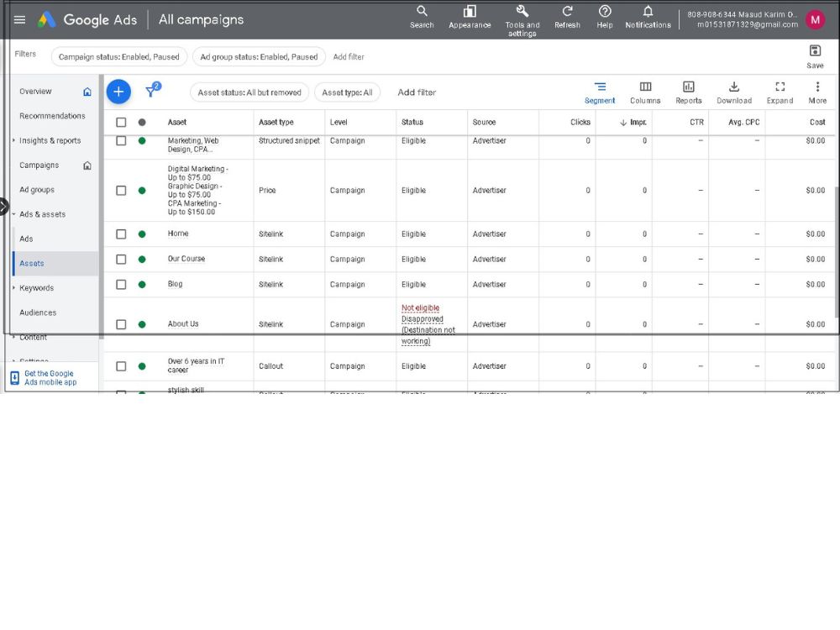Click the Google Ads logo
Screen dimensions: 840x630
46,20
